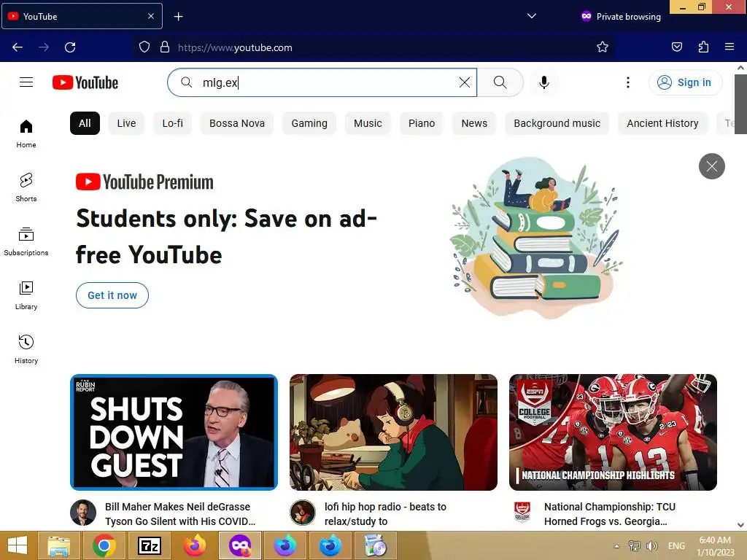Open YouTube settings three-dot menu
The image size is (747, 560).
point(628,82)
